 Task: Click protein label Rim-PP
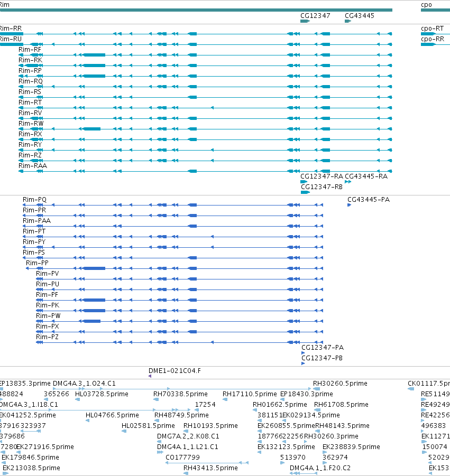[37, 263]
